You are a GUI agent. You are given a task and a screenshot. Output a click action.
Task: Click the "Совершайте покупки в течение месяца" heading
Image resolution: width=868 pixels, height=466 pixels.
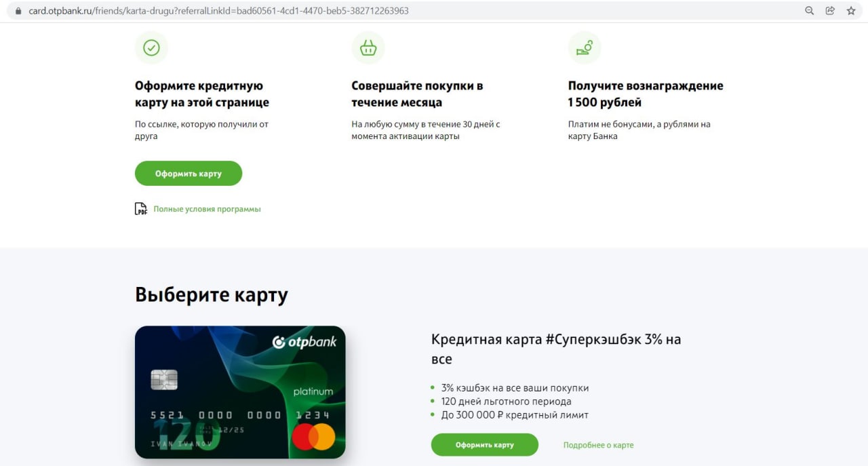coord(417,94)
